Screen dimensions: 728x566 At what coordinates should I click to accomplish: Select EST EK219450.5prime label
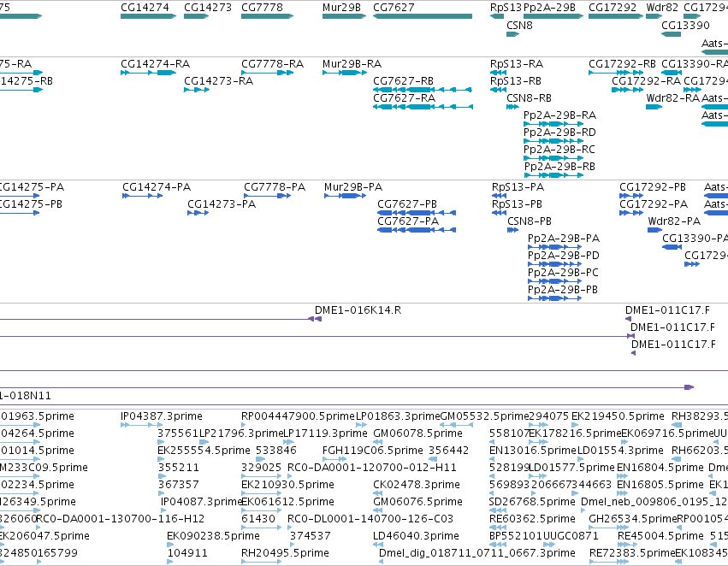(618, 416)
